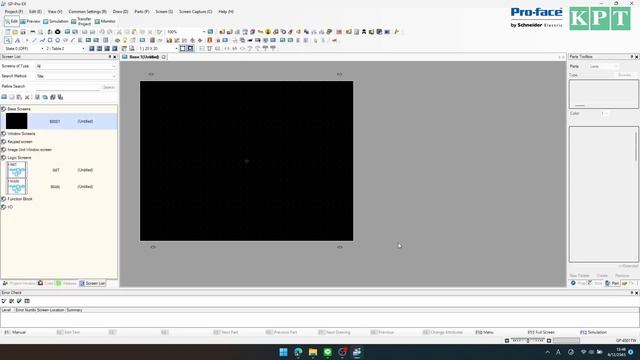Click the black person silhouette toolbar icon
Viewport: 640px width, 360px height.
[364, 32]
